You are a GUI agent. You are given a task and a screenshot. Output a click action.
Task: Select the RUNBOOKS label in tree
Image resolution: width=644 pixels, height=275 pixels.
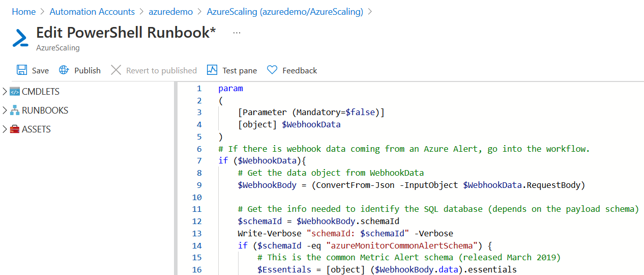45,111
